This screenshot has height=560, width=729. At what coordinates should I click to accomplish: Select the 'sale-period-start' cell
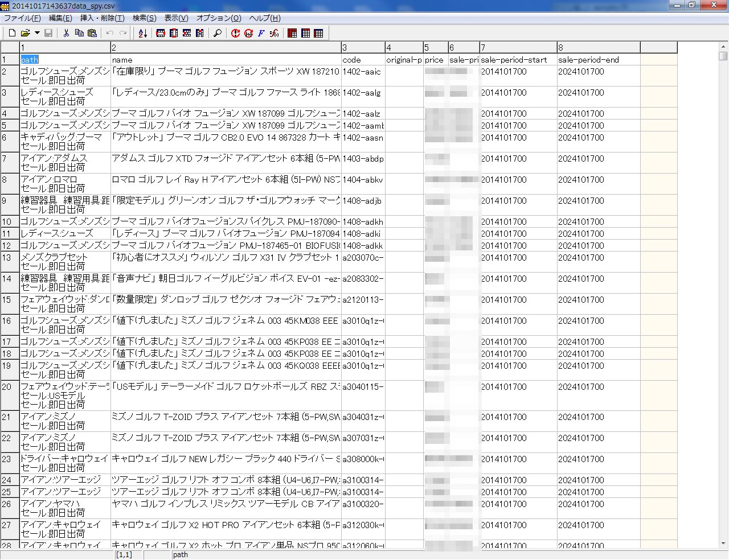click(x=518, y=59)
